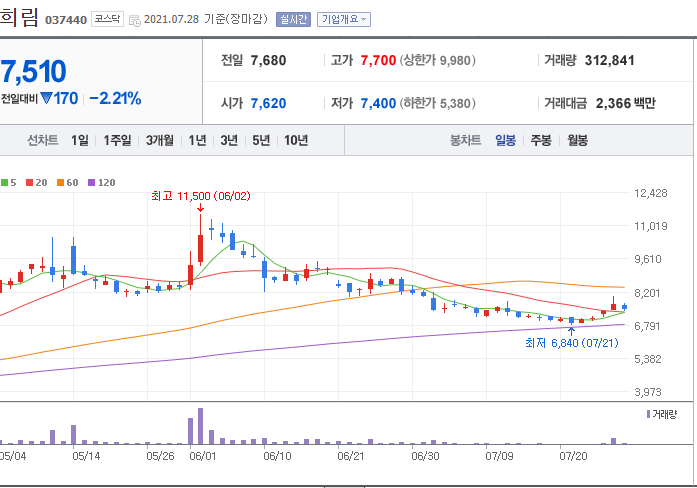This screenshot has height=488, width=697.
Task: Click the 8,201 price axis label
Action: [647, 293]
